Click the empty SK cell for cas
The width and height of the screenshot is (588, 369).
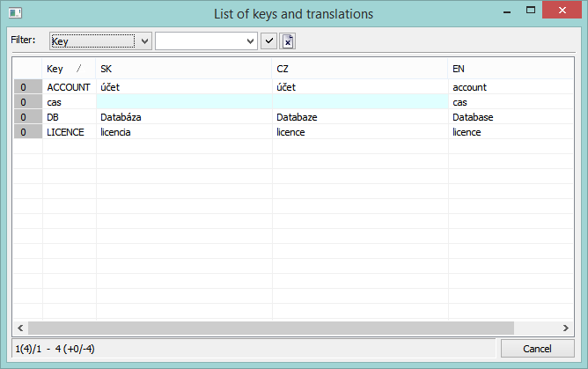(x=183, y=102)
